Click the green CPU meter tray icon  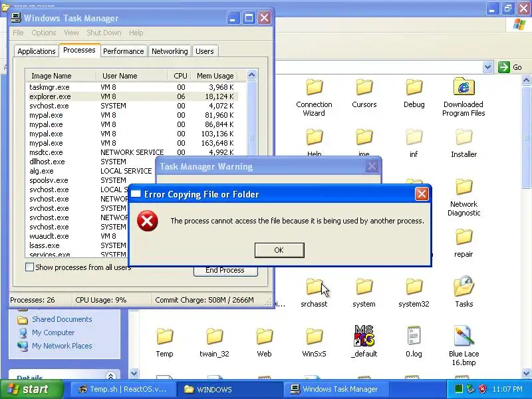coord(459,389)
